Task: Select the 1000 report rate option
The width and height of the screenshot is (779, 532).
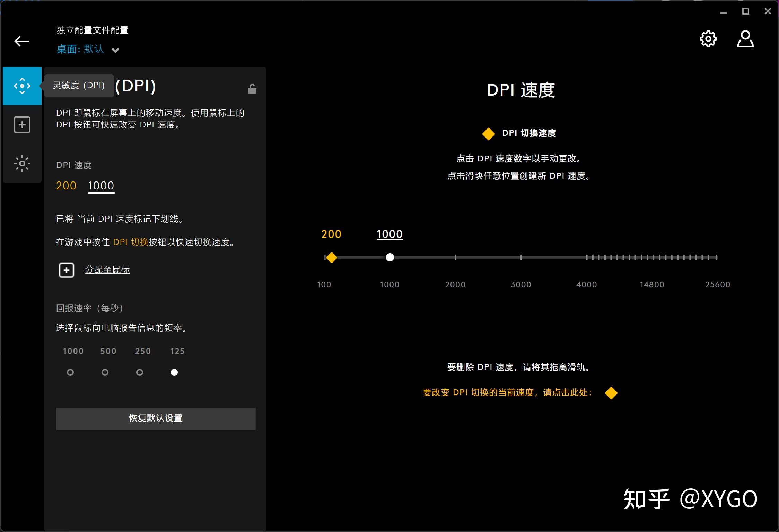Action: [x=71, y=372]
